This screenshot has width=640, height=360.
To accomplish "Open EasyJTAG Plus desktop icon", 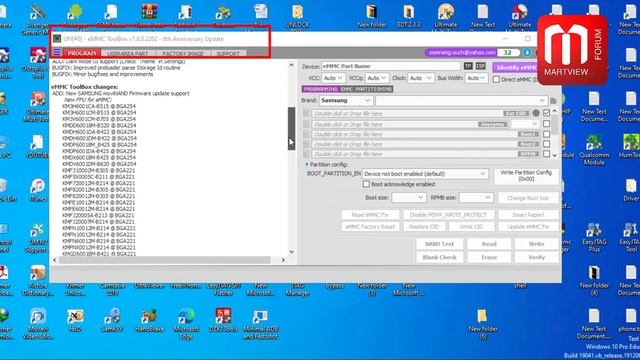I will click(x=594, y=238).
